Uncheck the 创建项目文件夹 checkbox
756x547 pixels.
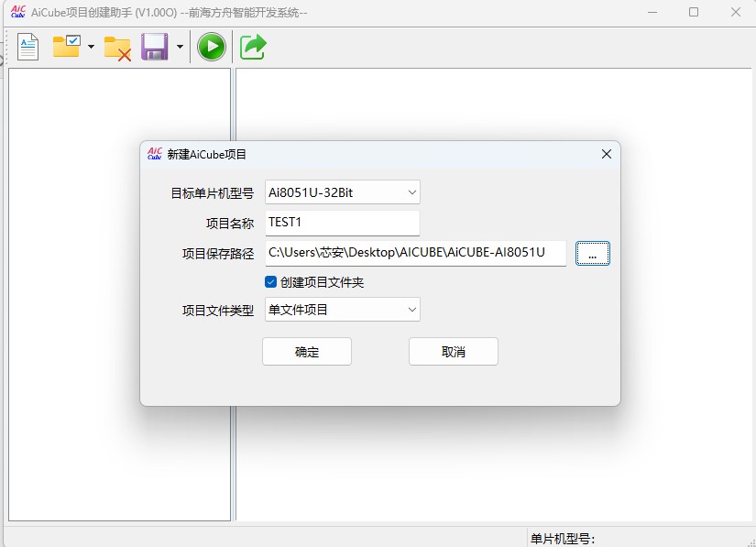(x=270, y=282)
